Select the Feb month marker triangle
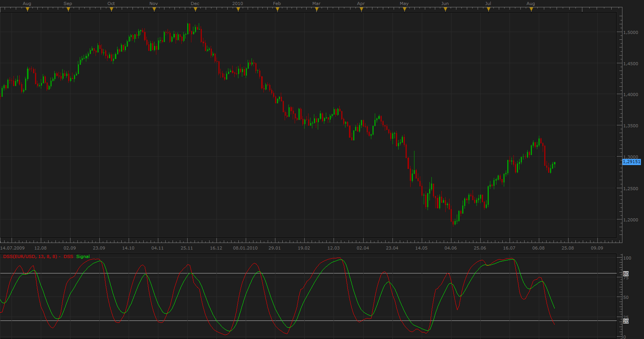 [x=277, y=10]
